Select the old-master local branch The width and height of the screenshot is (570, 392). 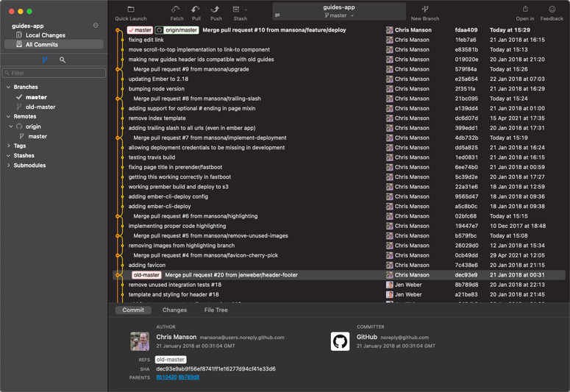(x=40, y=107)
